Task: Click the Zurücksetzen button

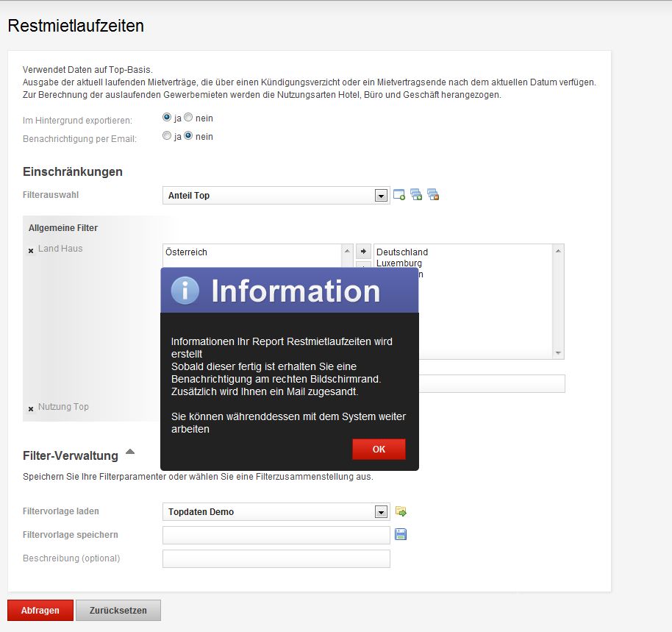Action: click(118, 610)
